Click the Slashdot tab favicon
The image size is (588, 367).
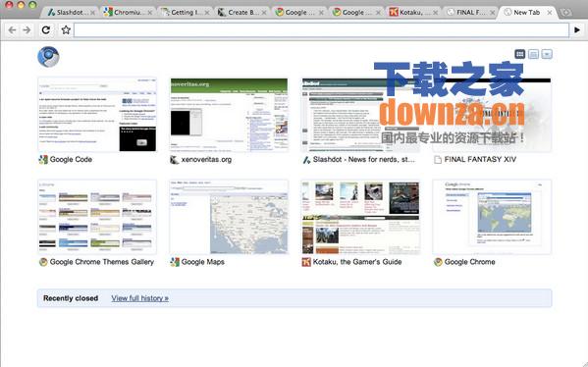[x=52, y=13]
